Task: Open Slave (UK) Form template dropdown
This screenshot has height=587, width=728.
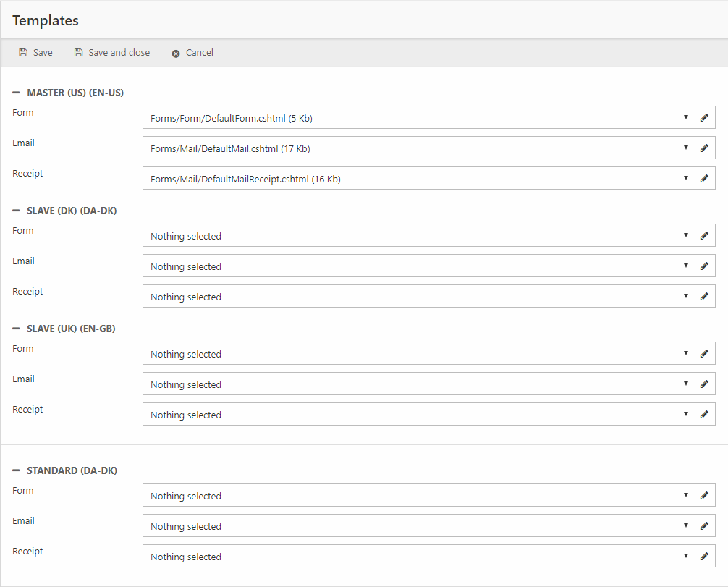Action: tap(418, 353)
